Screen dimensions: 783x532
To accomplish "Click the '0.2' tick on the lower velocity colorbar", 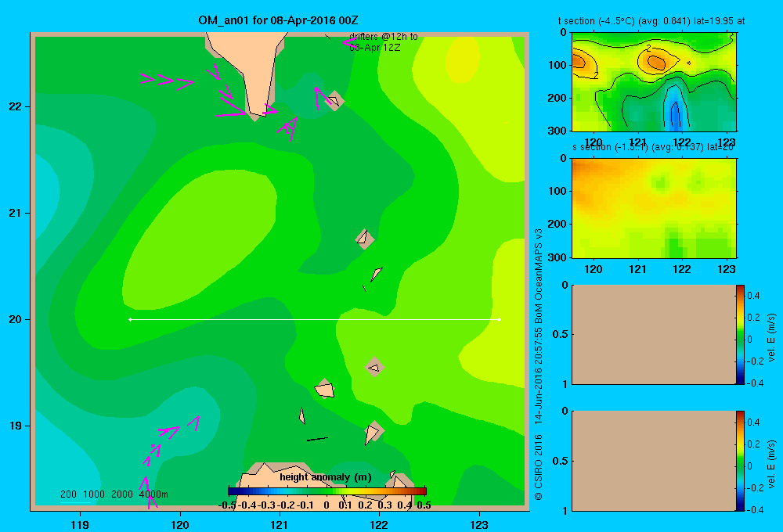I will (754, 444).
